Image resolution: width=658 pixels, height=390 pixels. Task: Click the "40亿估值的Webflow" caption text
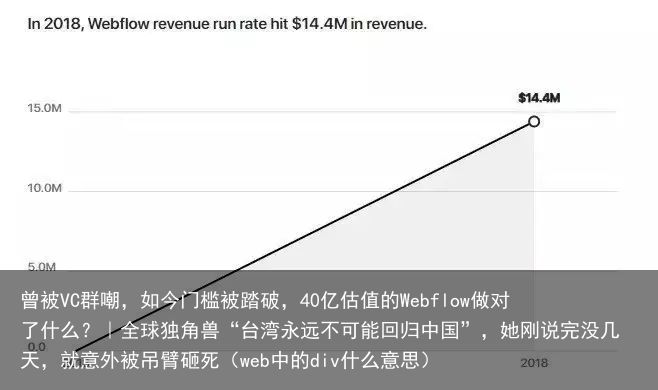[385, 301]
